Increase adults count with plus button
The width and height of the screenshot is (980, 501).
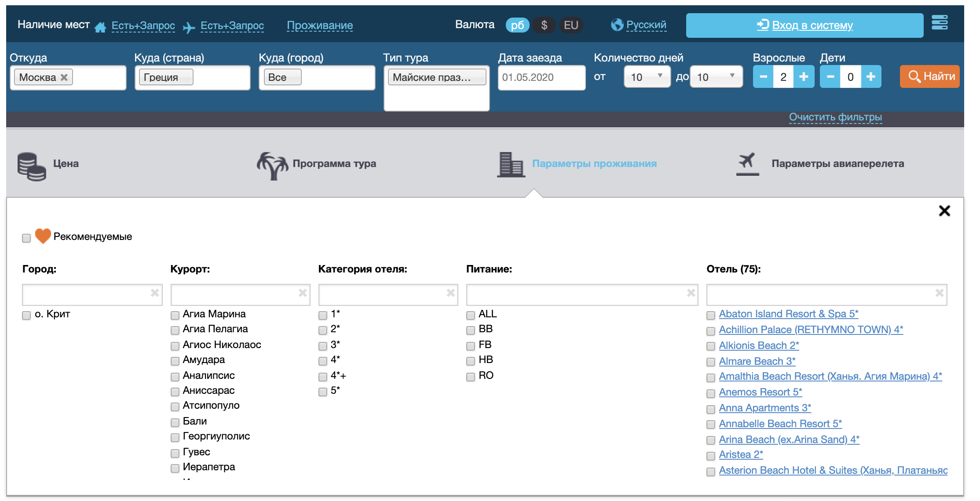[x=804, y=77]
